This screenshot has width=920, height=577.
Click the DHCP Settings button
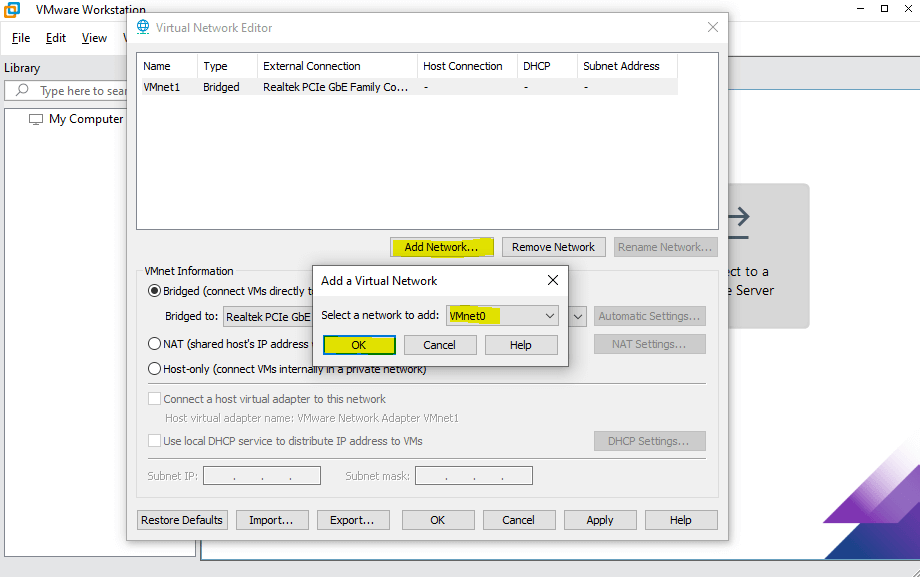[x=650, y=441]
